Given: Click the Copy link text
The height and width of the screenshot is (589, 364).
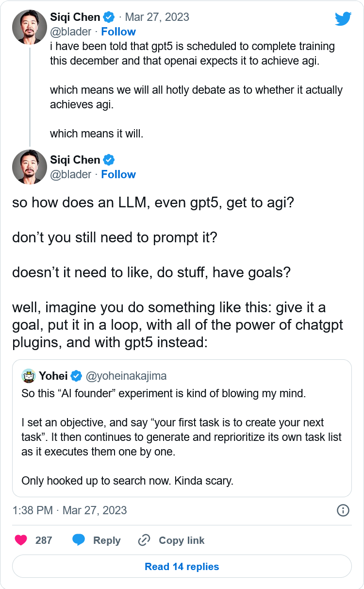Looking at the screenshot, I should (x=182, y=540).
